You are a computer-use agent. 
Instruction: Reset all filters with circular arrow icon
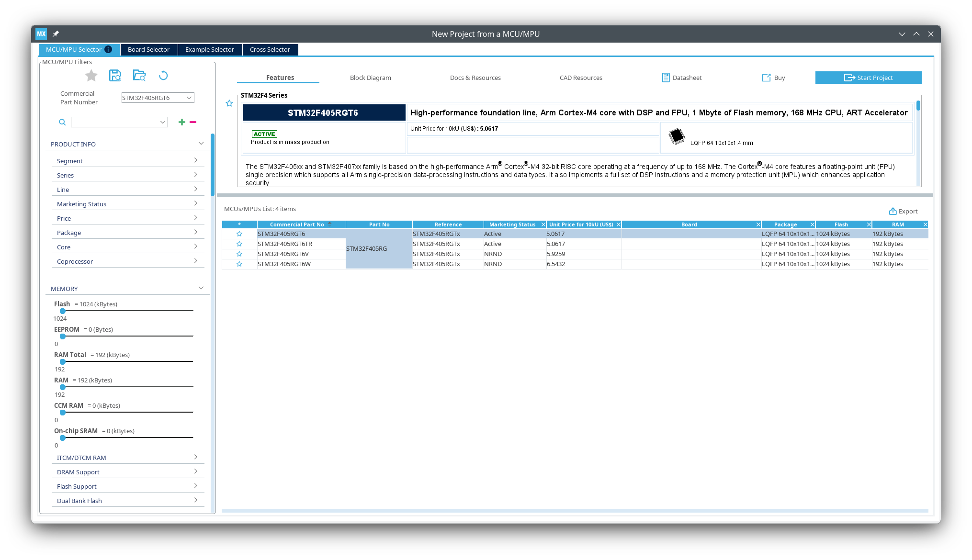click(x=163, y=76)
